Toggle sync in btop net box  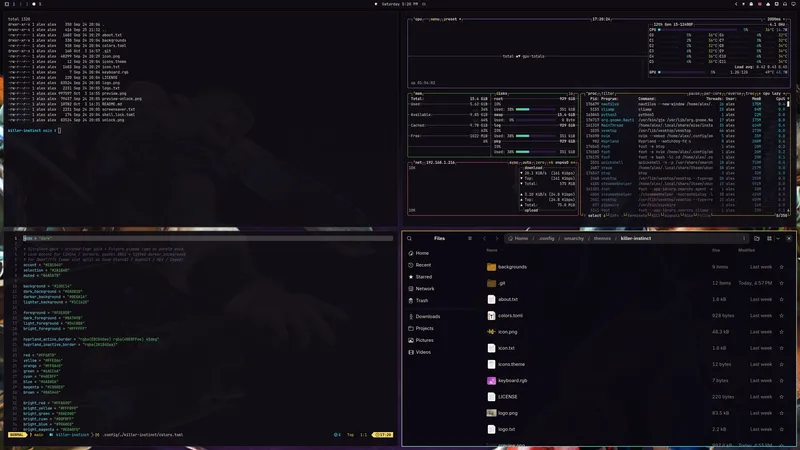(514, 163)
